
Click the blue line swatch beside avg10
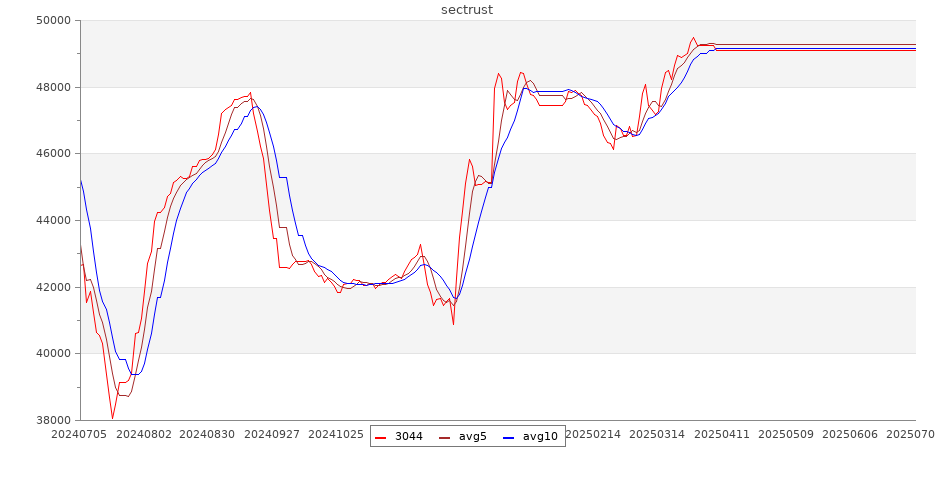[509, 437]
